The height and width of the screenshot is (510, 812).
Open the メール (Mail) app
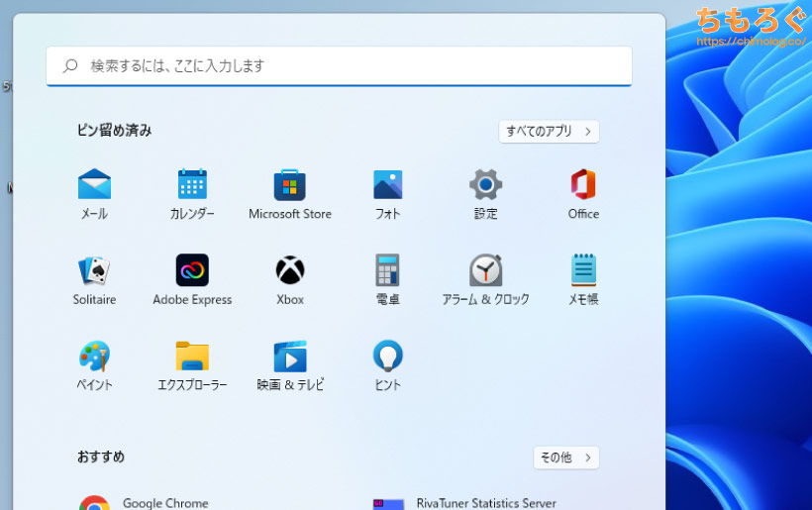click(94, 194)
